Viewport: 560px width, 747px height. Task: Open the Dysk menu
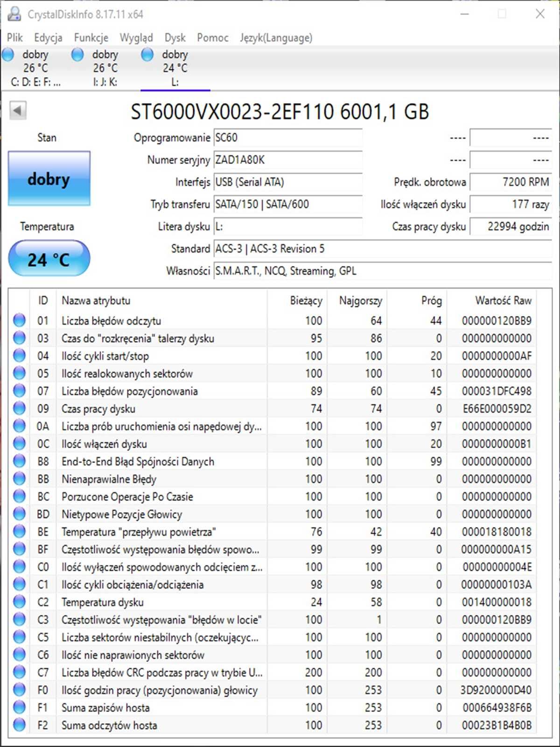175,37
